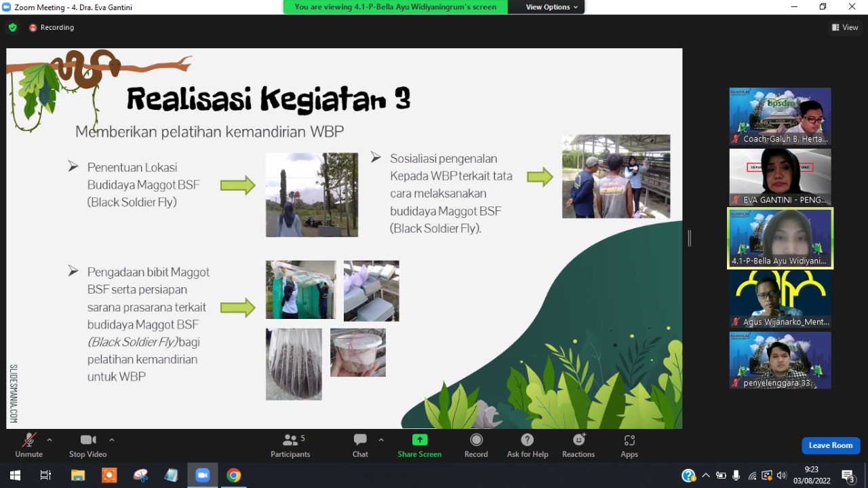This screenshot has width=868, height=488.
Task: Select Eva Gantini's video thumbnail
Action: click(x=780, y=176)
